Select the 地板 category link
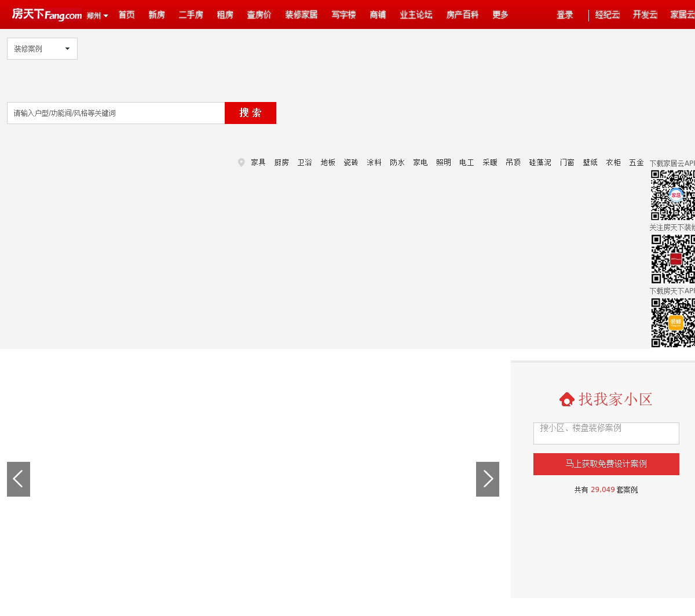This screenshot has width=695, height=616. tap(328, 163)
